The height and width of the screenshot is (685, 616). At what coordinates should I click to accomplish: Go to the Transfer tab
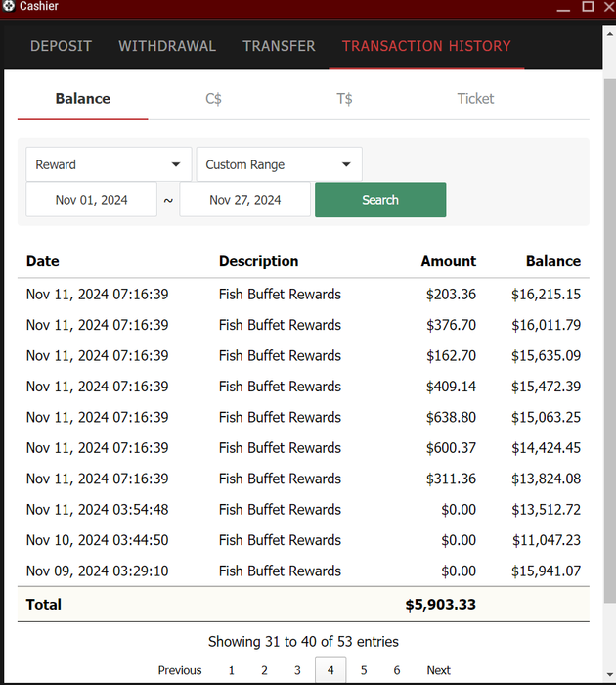point(279,46)
